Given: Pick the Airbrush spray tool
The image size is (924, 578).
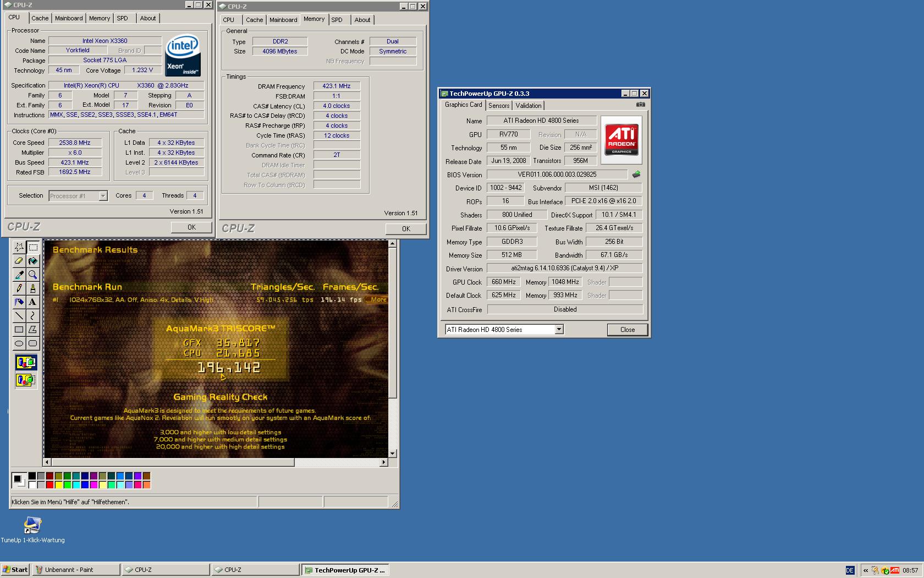Looking at the screenshot, I should pyautogui.click(x=19, y=302).
